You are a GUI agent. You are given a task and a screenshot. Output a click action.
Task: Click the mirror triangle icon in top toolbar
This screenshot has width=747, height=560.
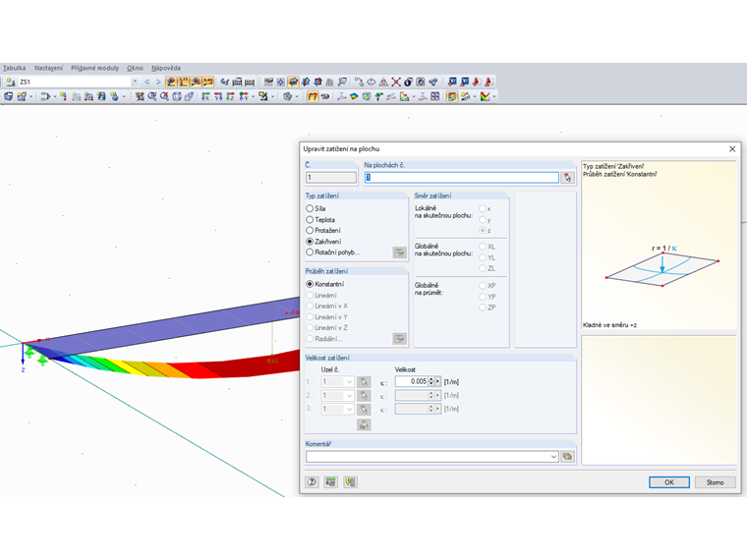tap(383, 82)
